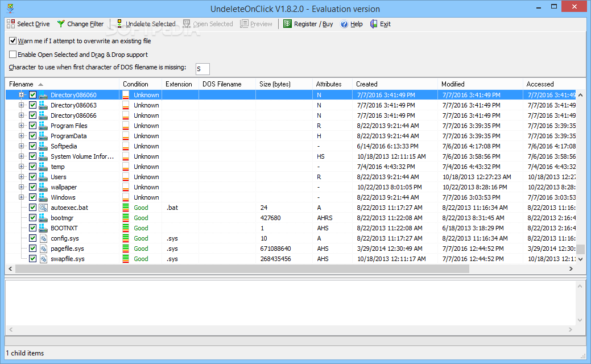Expand the ProgramData tree node

point(22,136)
